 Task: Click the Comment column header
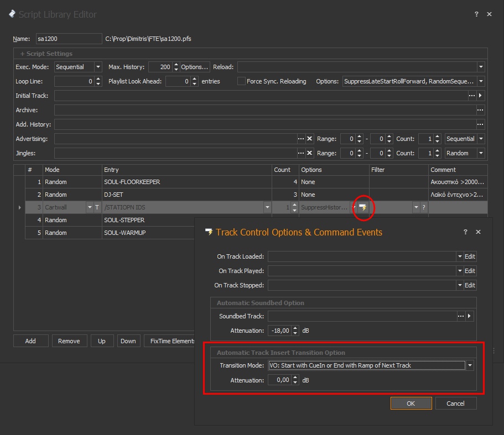tap(458, 170)
